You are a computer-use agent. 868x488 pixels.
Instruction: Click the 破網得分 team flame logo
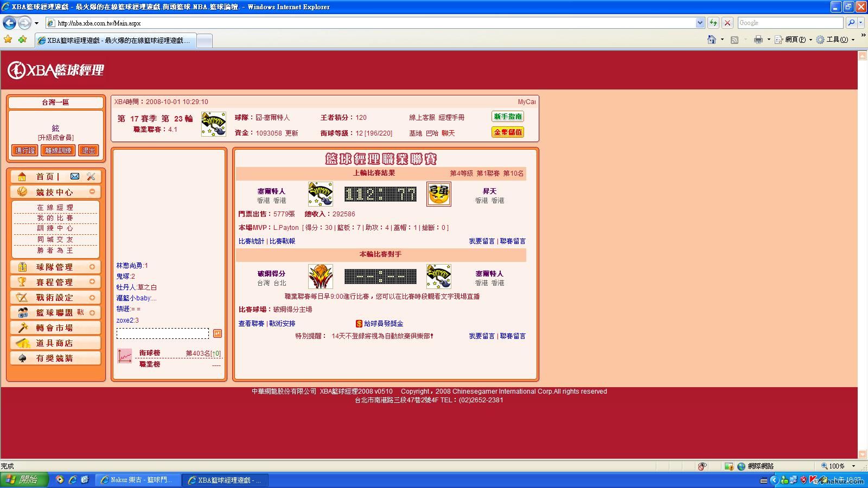point(320,277)
